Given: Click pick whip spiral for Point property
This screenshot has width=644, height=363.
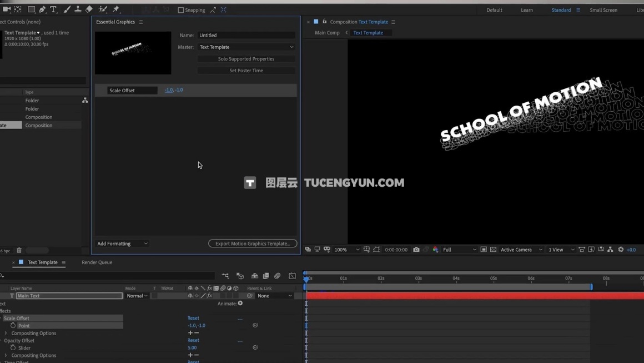Looking at the screenshot, I should pos(255,325).
